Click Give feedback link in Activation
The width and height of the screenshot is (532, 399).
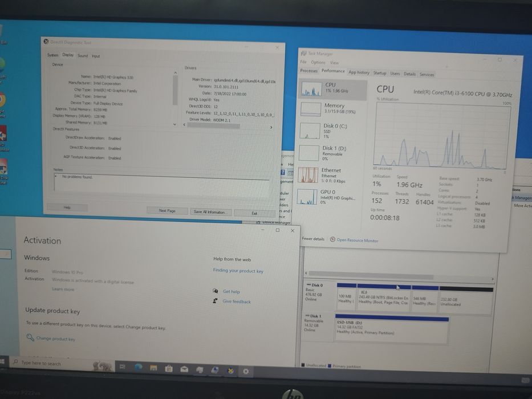pyautogui.click(x=237, y=302)
